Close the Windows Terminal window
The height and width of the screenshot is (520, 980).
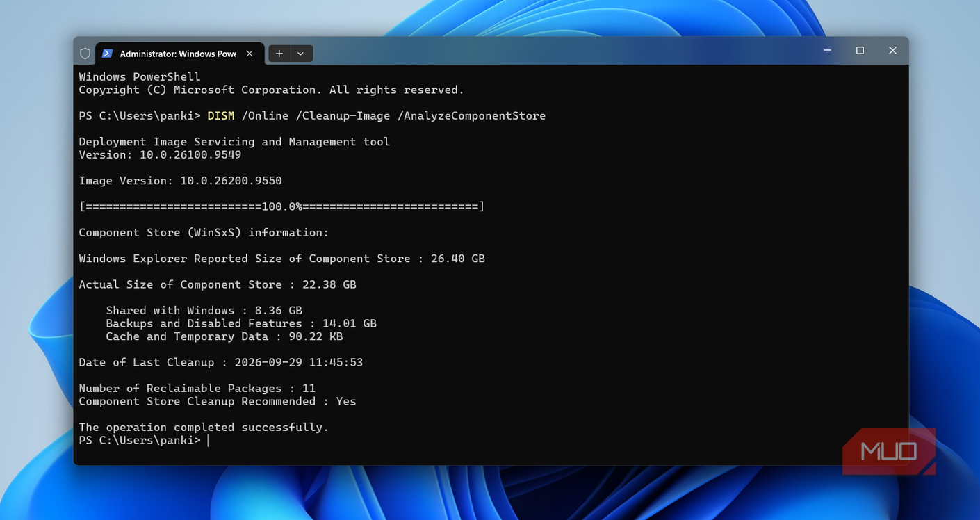point(892,51)
